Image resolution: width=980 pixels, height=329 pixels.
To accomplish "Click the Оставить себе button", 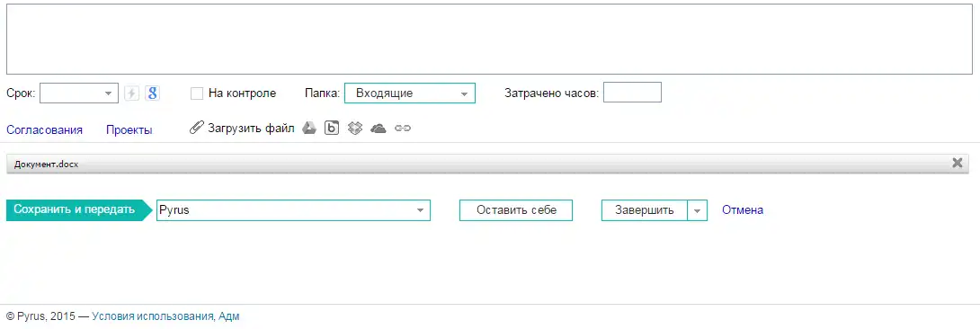I will click(516, 210).
